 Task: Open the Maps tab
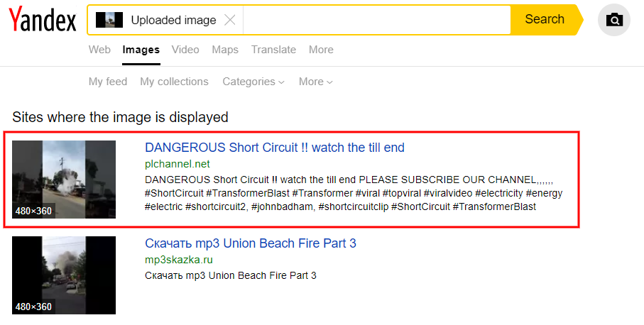[x=225, y=50]
